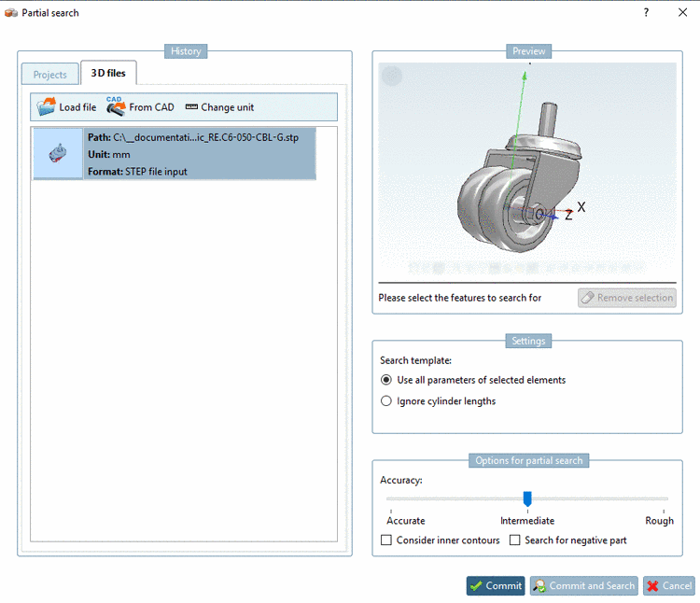Screen dimensions: 700x603
Task: Click the faded toolbar at preview bottom
Action: click(527, 268)
